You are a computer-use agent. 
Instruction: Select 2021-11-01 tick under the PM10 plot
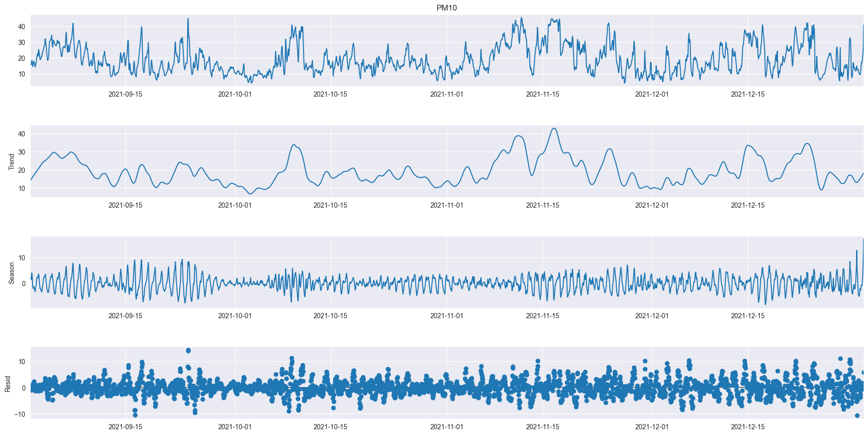click(447, 94)
